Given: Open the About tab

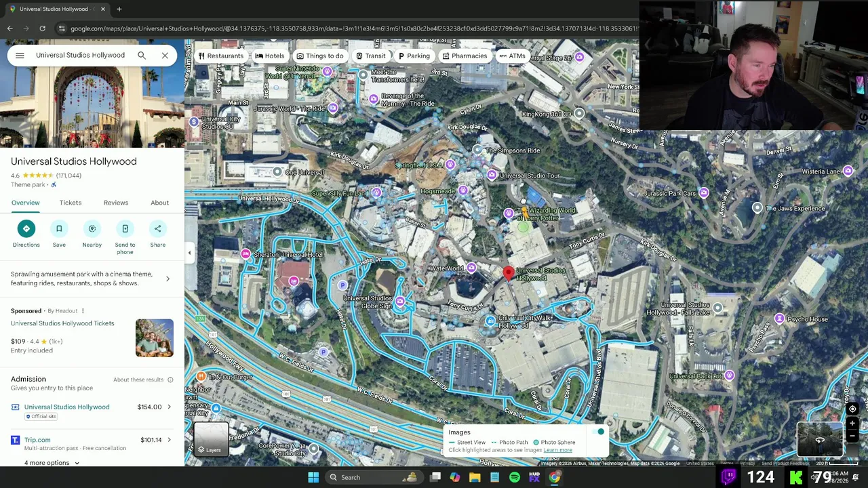Looking at the screenshot, I should (x=160, y=203).
